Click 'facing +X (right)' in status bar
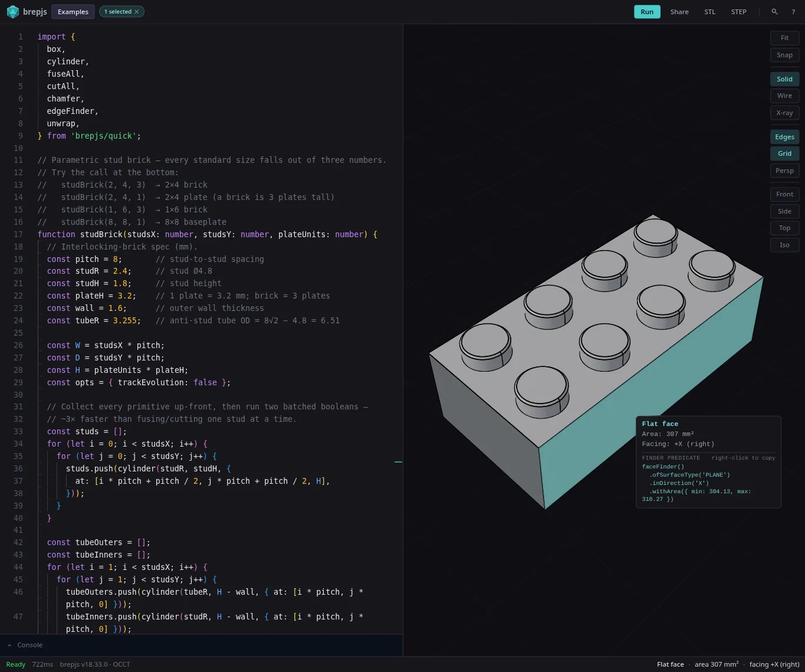This screenshot has width=805, height=672. point(774,664)
